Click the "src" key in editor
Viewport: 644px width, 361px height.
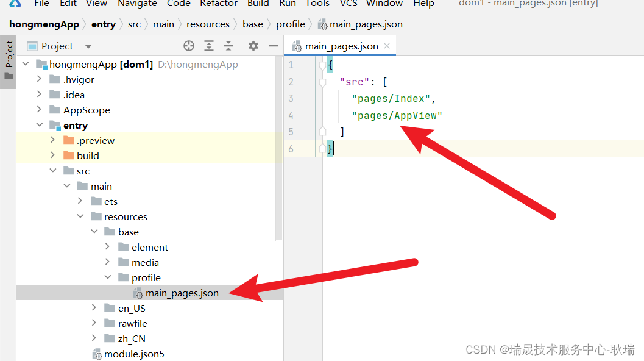(355, 82)
